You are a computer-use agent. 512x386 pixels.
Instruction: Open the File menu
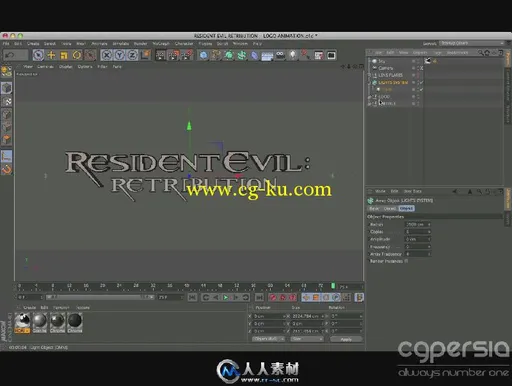[6, 44]
